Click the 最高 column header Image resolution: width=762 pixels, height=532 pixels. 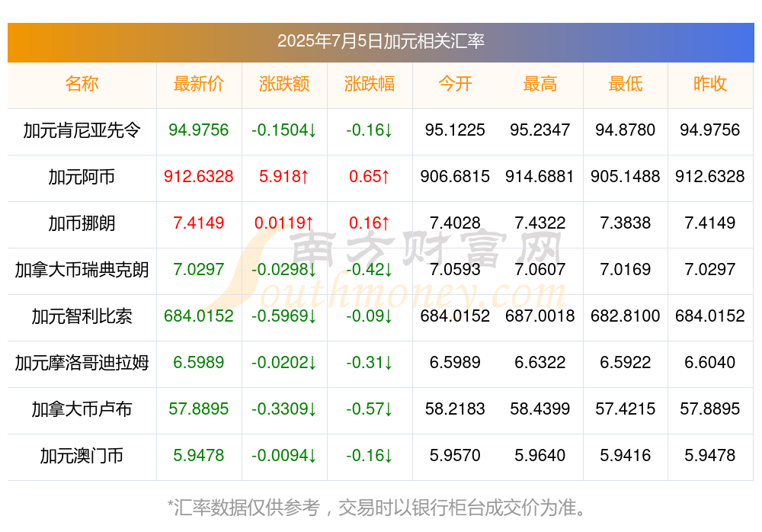(540, 84)
